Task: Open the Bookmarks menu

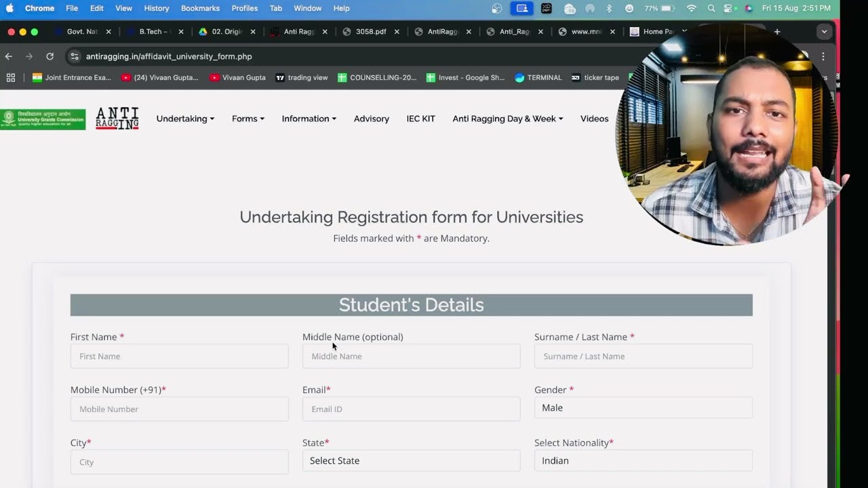Action: click(200, 8)
